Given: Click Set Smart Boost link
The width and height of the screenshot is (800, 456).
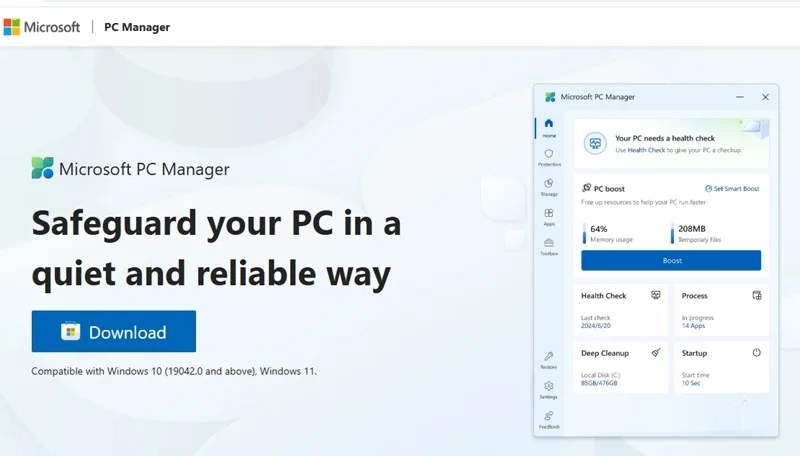Looking at the screenshot, I should point(732,189).
